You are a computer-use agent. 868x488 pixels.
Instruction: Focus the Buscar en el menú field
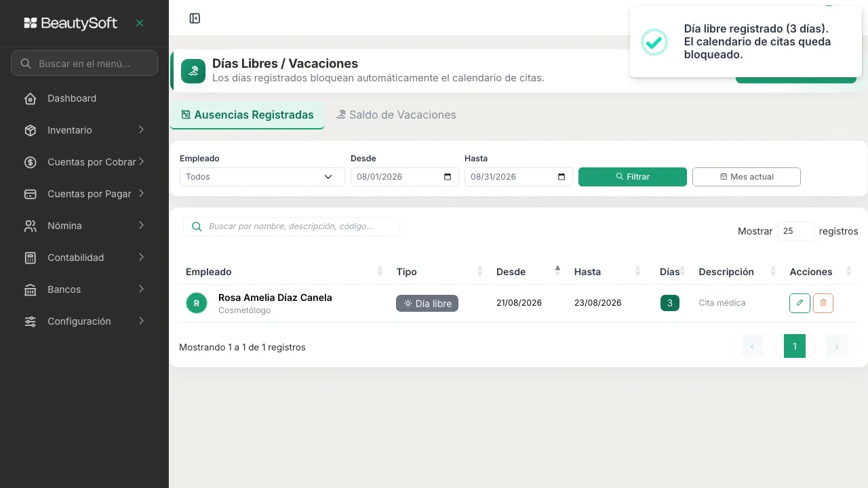pos(84,64)
